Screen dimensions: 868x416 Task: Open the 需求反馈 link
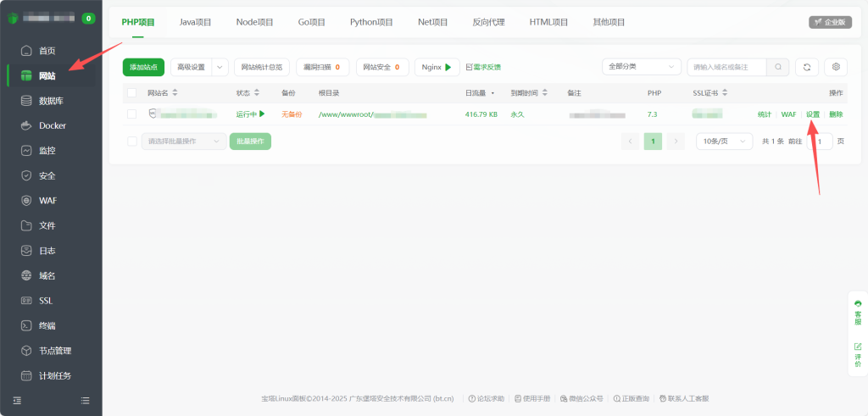[483, 67]
